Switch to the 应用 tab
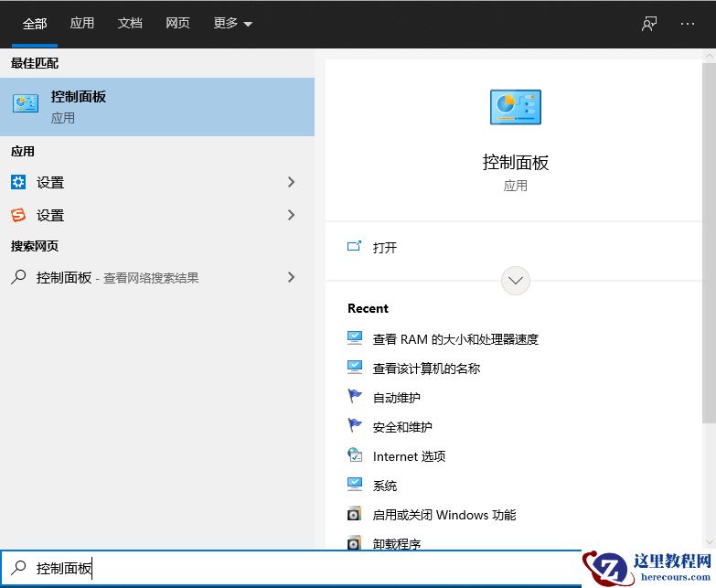Screen dimensions: 716x588 82,23
